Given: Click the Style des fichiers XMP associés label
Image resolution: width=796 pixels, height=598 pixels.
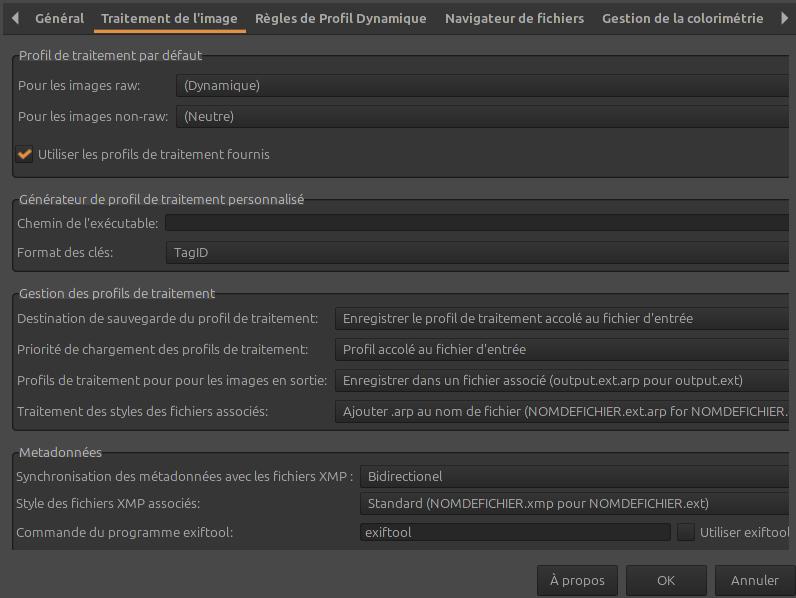Looking at the screenshot, I should click(108, 504).
